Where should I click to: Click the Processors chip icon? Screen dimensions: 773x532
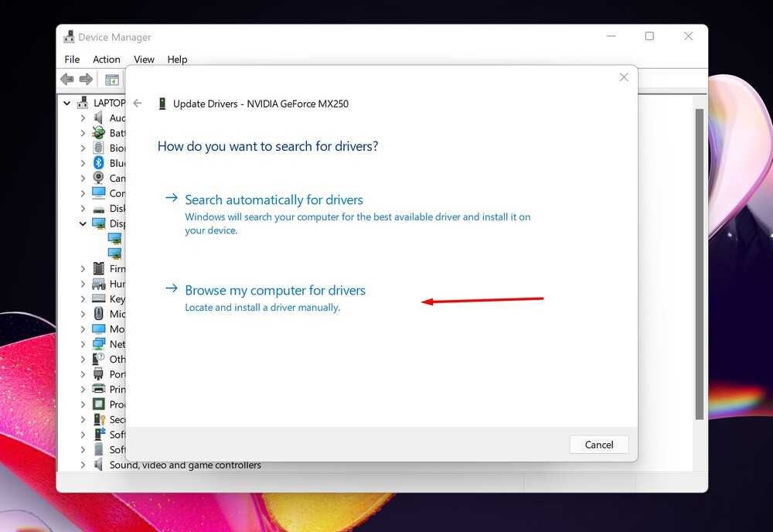[x=99, y=404]
